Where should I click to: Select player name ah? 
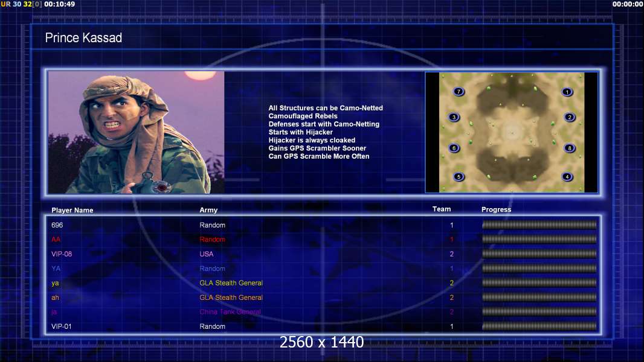pyautogui.click(x=55, y=297)
